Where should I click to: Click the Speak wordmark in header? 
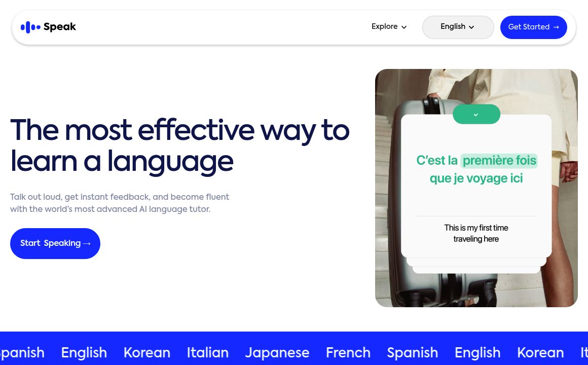[60, 27]
